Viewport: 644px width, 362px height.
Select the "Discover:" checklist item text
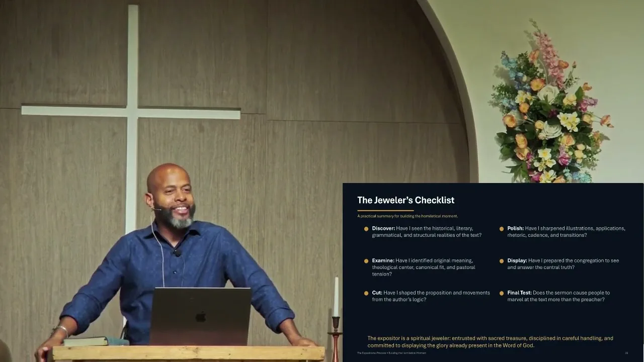pyautogui.click(x=427, y=232)
